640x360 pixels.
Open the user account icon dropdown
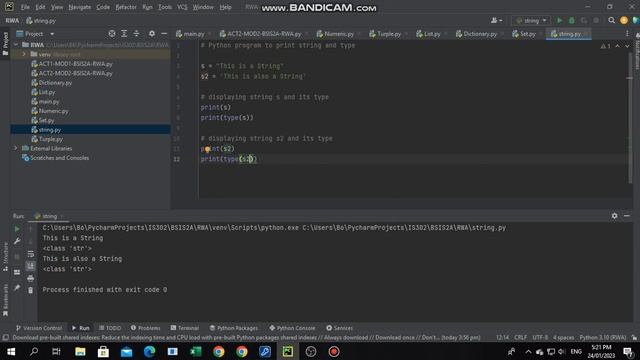pos(496,20)
